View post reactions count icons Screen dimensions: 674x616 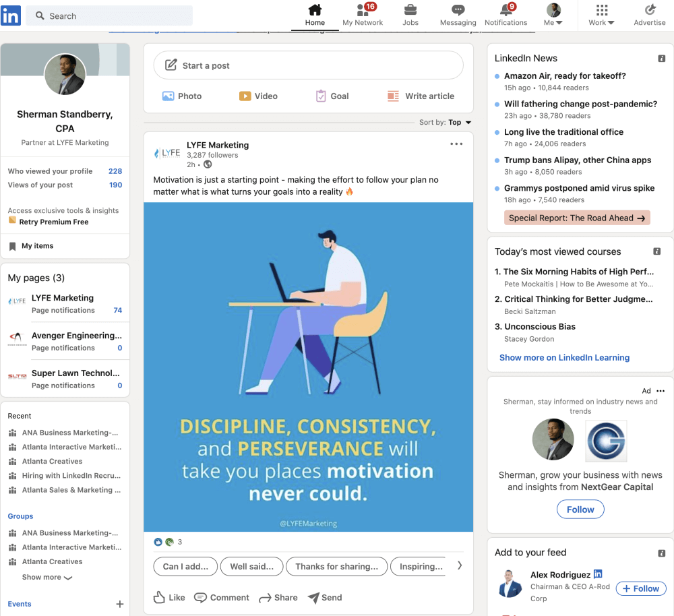click(168, 542)
